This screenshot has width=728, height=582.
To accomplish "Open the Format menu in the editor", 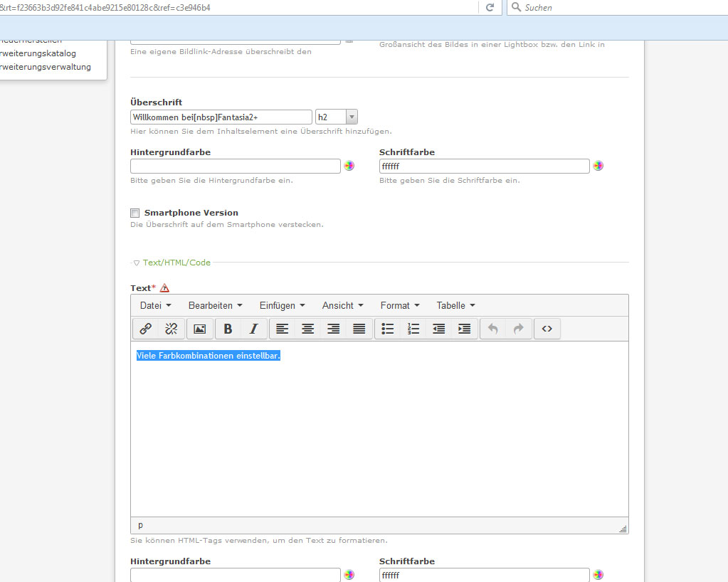I will tap(400, 305).
